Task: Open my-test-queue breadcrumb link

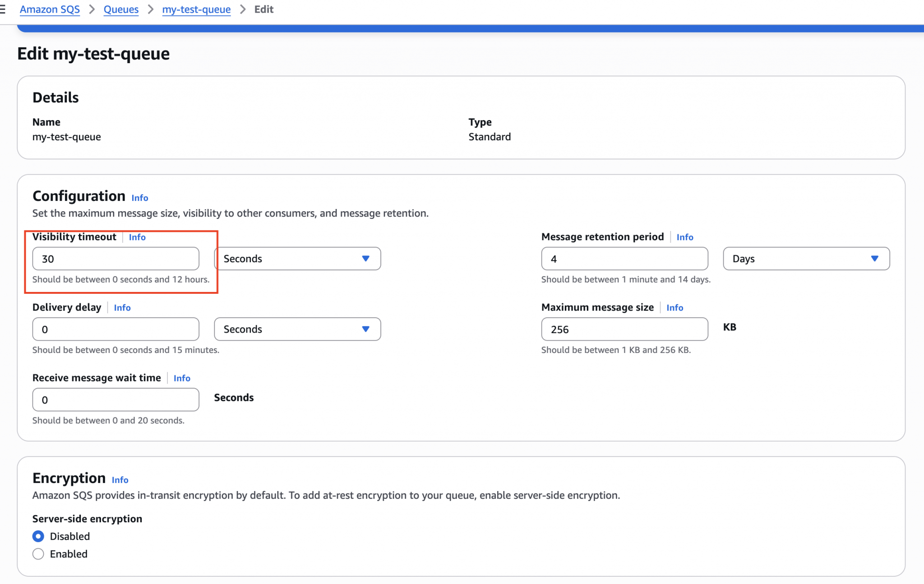Action: click(x=196, y=9)
